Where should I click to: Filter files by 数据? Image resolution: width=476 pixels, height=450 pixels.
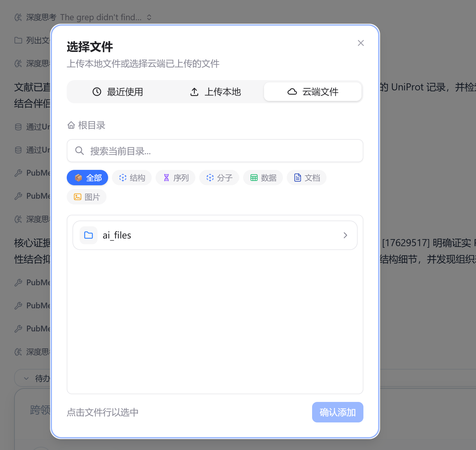[263, 178]
